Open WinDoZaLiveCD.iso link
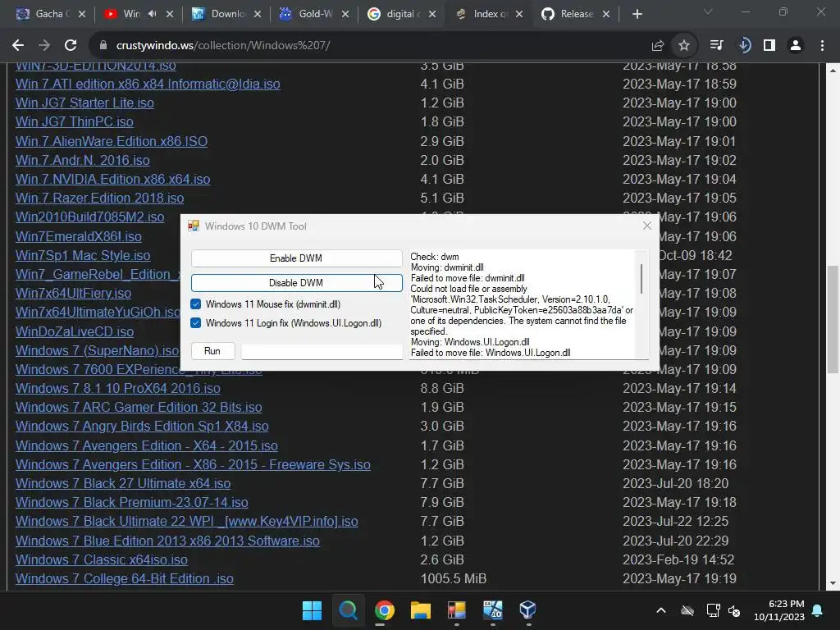The image size is (840, 630). pos(75,331)
